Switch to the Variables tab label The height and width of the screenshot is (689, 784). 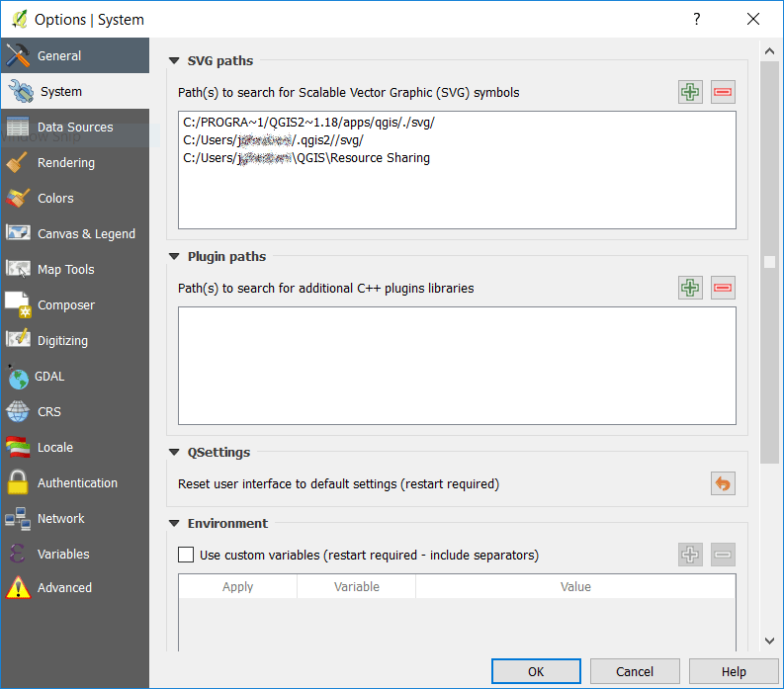point(63,554)
